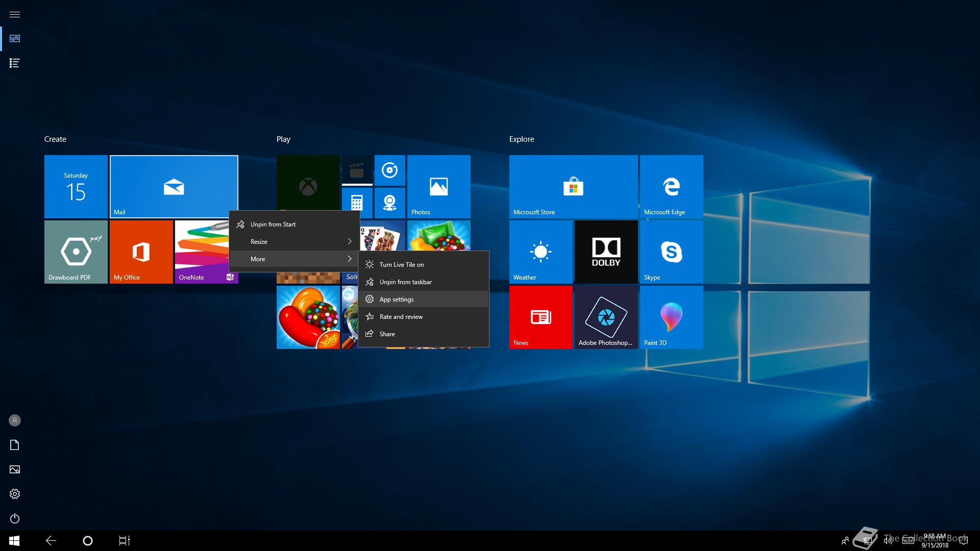Open the Solitaire cards tile
This screenshot has width=980, height=551.
383,236
